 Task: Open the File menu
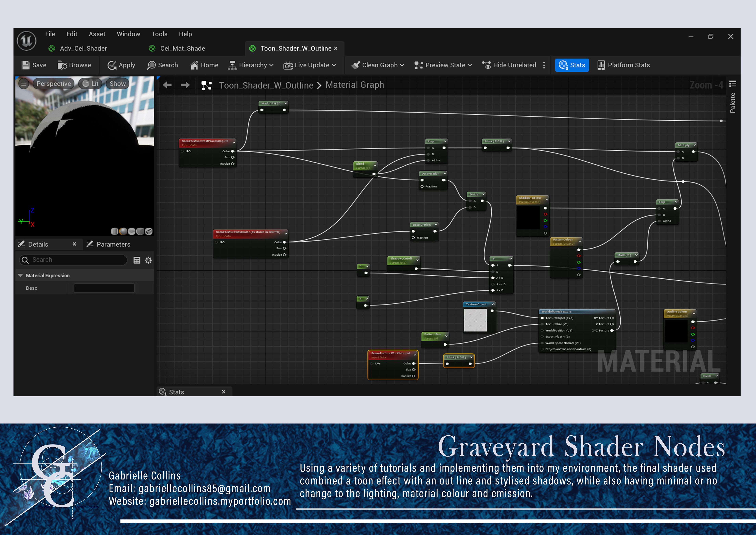(x=50, y=34)
